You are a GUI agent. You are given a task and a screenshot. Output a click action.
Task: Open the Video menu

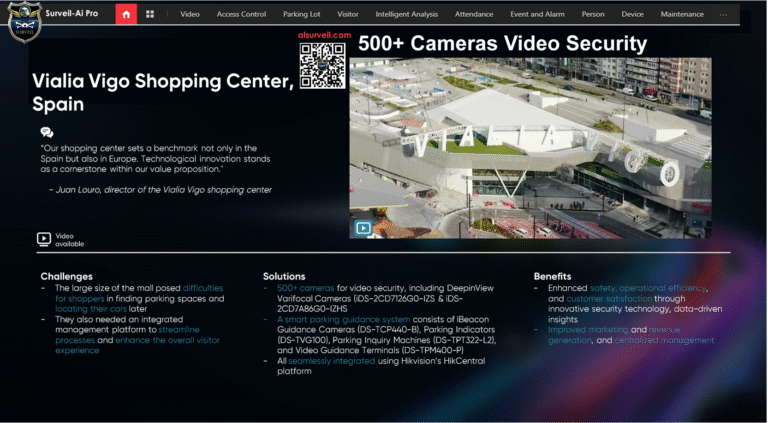[x=190, y=14]
